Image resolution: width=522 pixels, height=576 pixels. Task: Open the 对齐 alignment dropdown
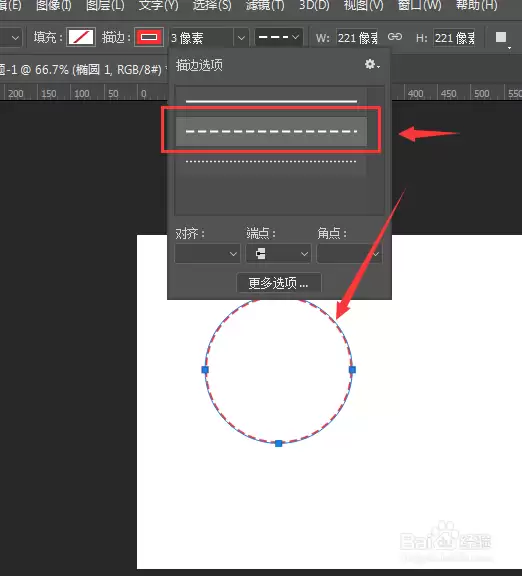pos(207,253)
